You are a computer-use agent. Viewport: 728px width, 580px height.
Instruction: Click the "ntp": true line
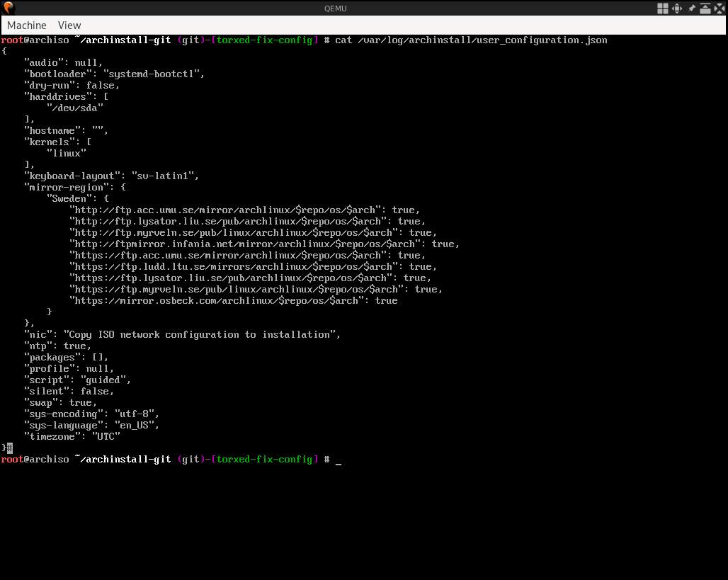57,346
